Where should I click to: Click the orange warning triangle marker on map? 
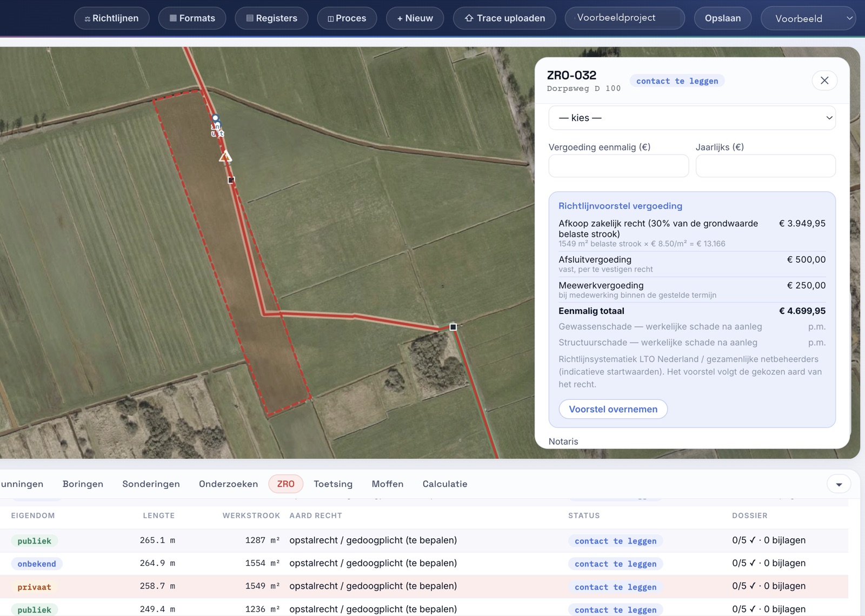(225, 157)
